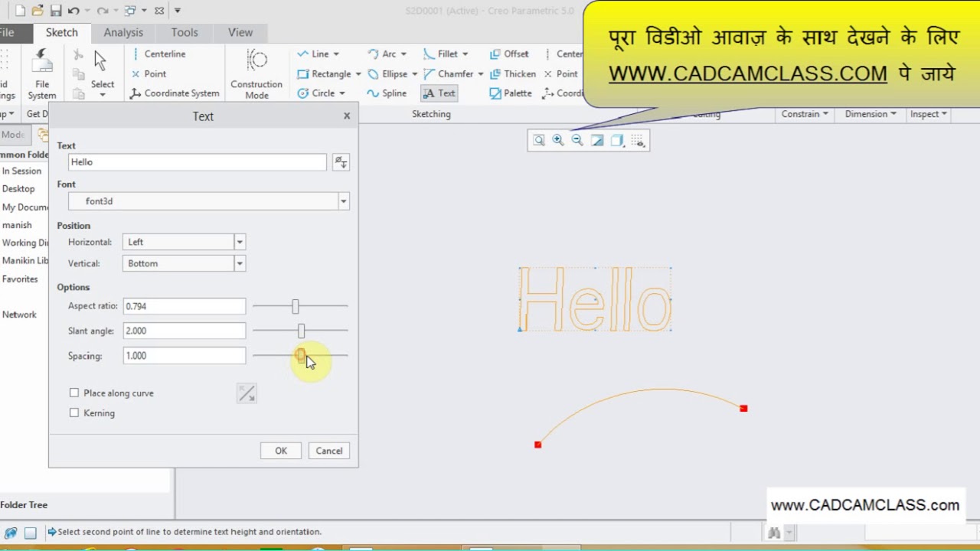Select the Rectangle sketch tool
Screen dimensions: 980x551
(324, 74)
